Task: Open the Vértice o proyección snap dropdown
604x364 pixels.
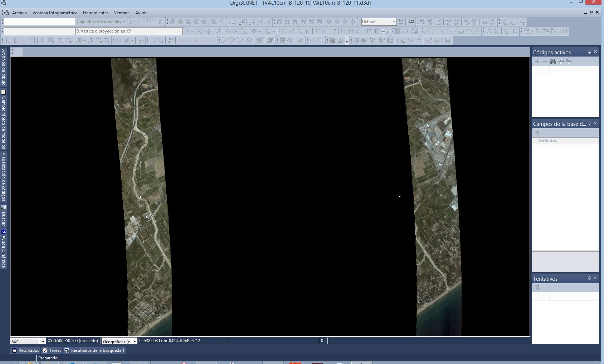Action: (180, 31)
